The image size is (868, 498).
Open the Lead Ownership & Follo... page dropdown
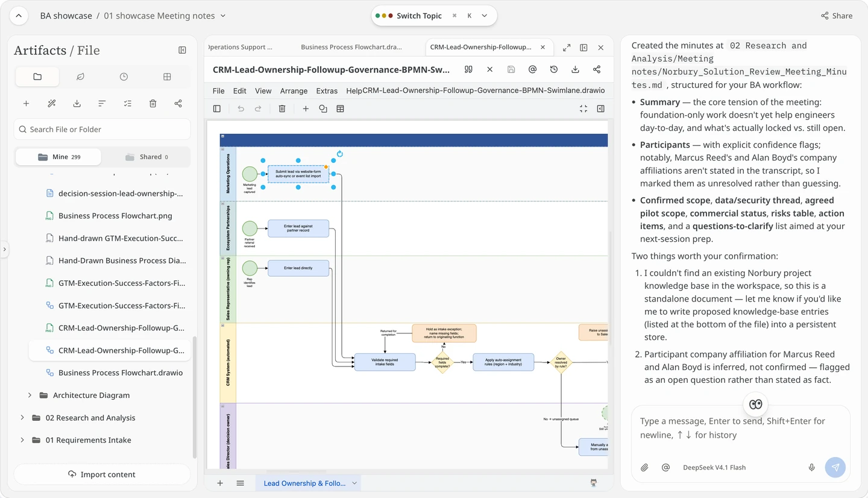click(354, 483)
